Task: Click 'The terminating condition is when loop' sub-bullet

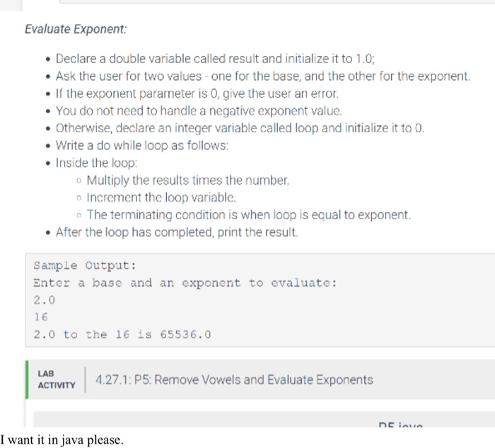Action: (248, 215)
